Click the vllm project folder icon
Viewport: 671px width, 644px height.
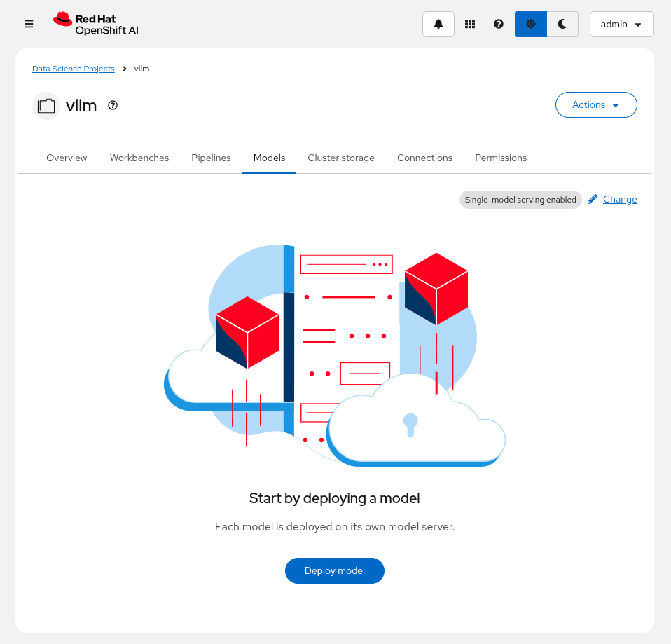click(x=46, y=105)
